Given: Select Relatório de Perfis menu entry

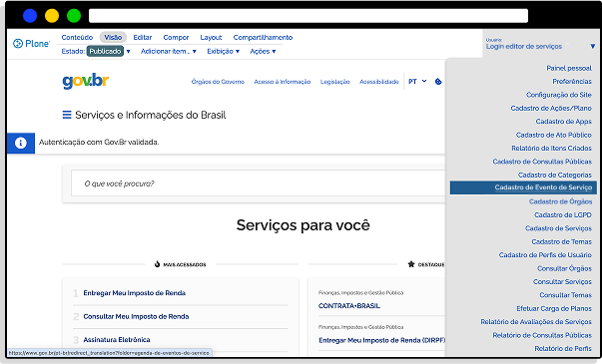Looking at the screenshot, I should pos(563,349).
